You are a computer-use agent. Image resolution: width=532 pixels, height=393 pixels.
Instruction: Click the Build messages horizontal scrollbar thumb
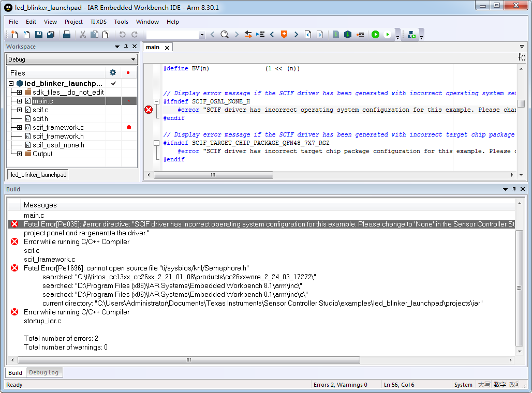tap(189, 360)
